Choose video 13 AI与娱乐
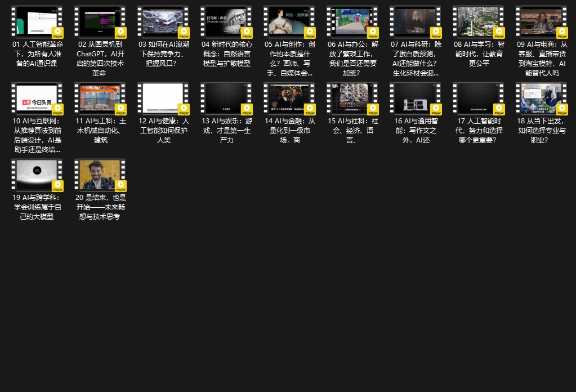 point(226,99)
